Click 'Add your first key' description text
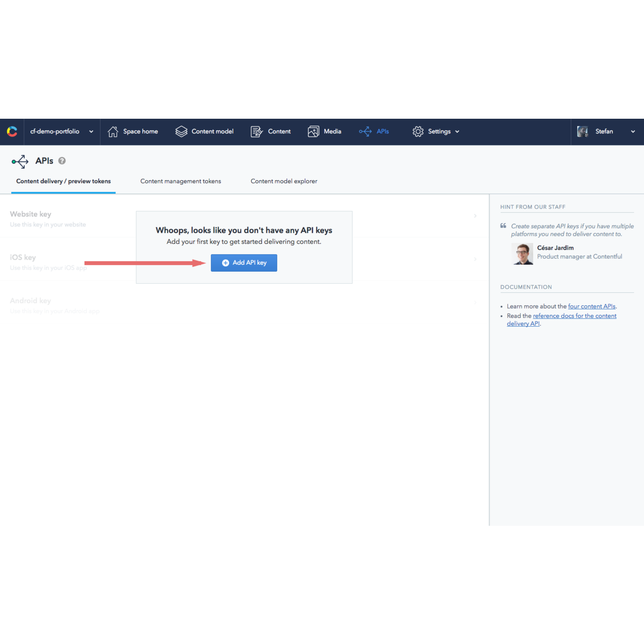Screen dimensions: 644x644 point(244,242)
